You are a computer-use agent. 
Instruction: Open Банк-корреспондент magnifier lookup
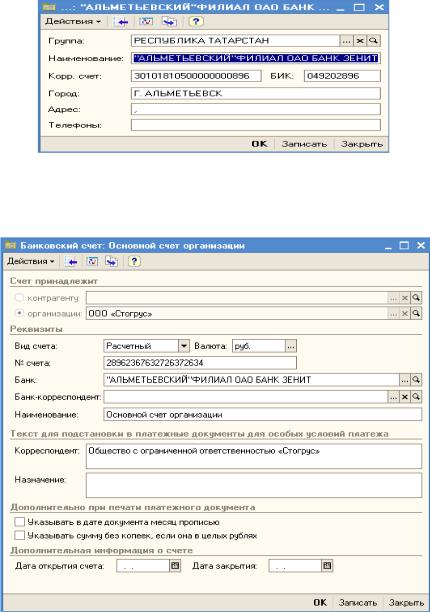pyautogui.click(x=416, y=397)
